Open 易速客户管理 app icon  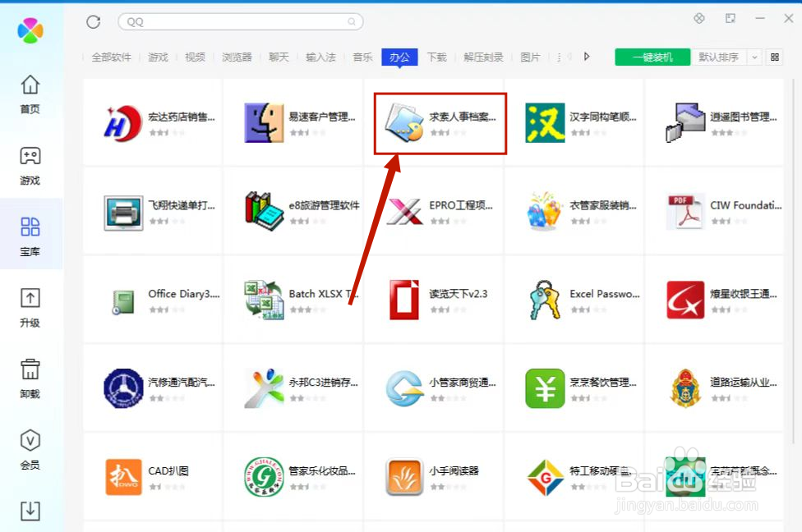point(264,123)
